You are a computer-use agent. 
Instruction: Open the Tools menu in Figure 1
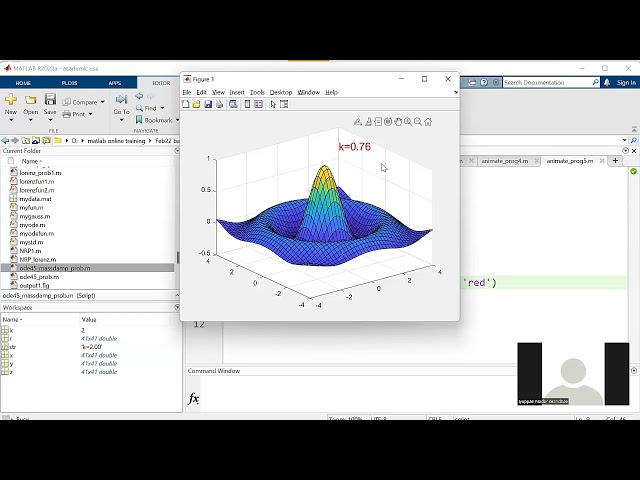pyautogui.click(x=257, y=92)
